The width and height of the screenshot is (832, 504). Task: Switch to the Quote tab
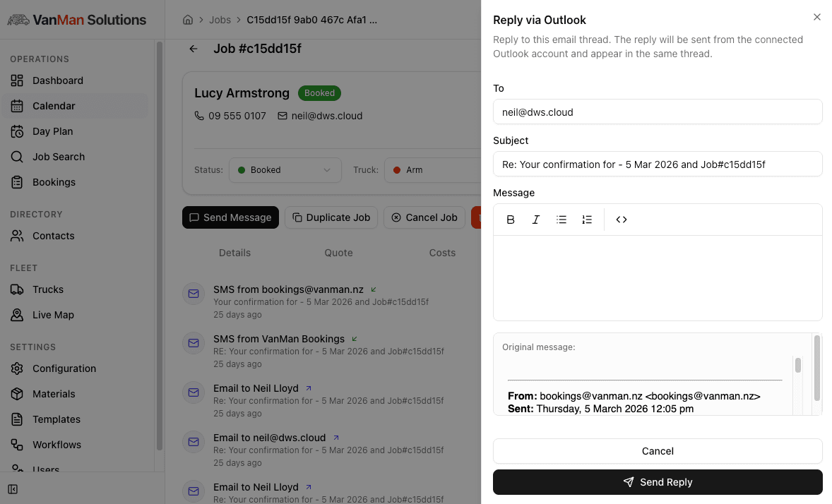(x=338, y=253)
